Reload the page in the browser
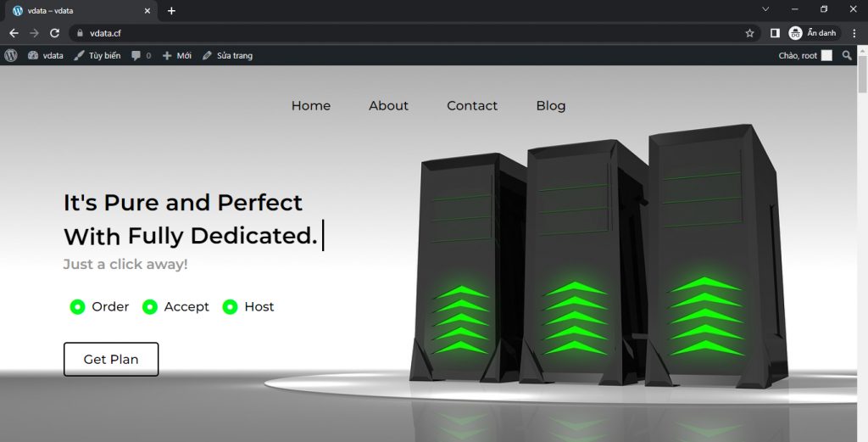 point(54,33)
